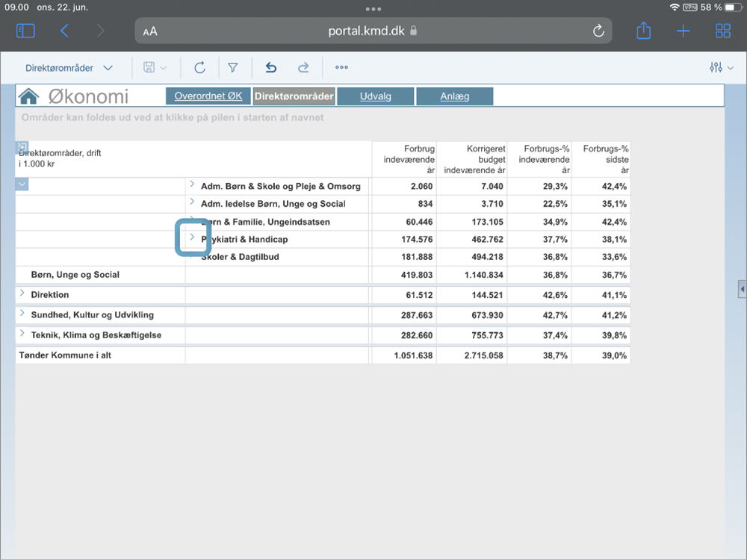
Task: Expand the collapsed side panel handle
Action: point(742,289)
